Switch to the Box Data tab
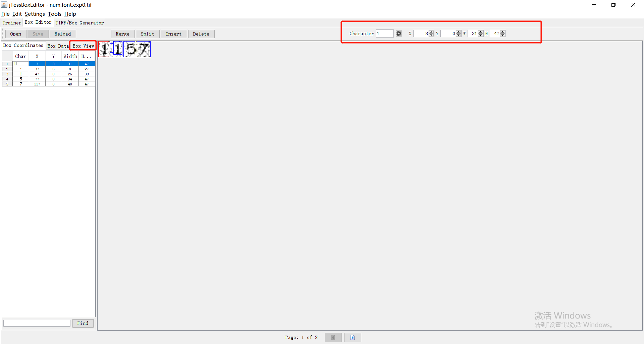This screenshot has height=344, width=644. point(58,46)
